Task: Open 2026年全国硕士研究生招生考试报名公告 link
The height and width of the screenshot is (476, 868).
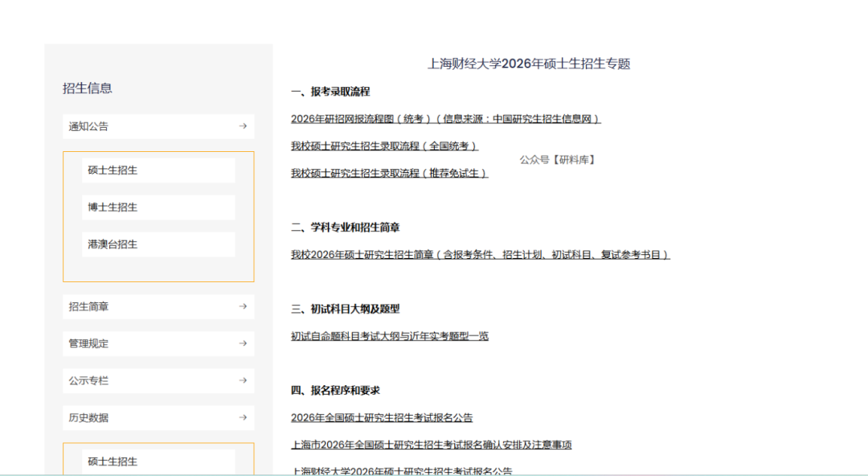Action: click(x=382, y=418)
